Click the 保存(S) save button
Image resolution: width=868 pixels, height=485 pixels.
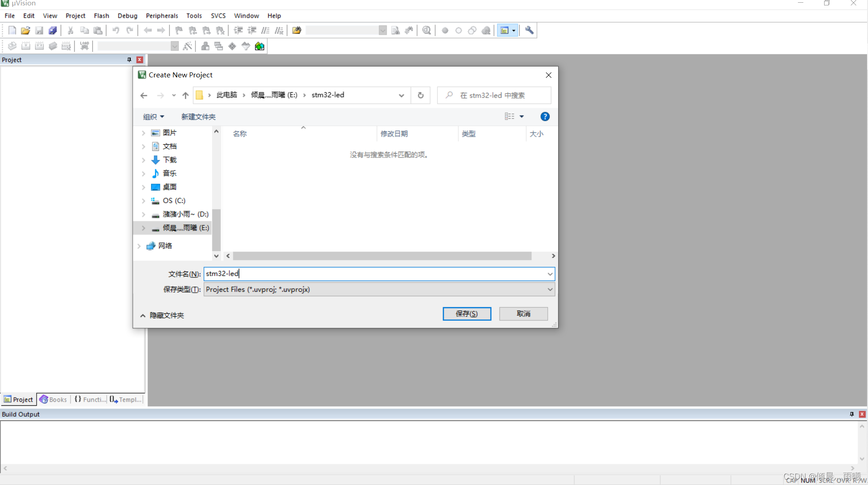coord(467,314)
